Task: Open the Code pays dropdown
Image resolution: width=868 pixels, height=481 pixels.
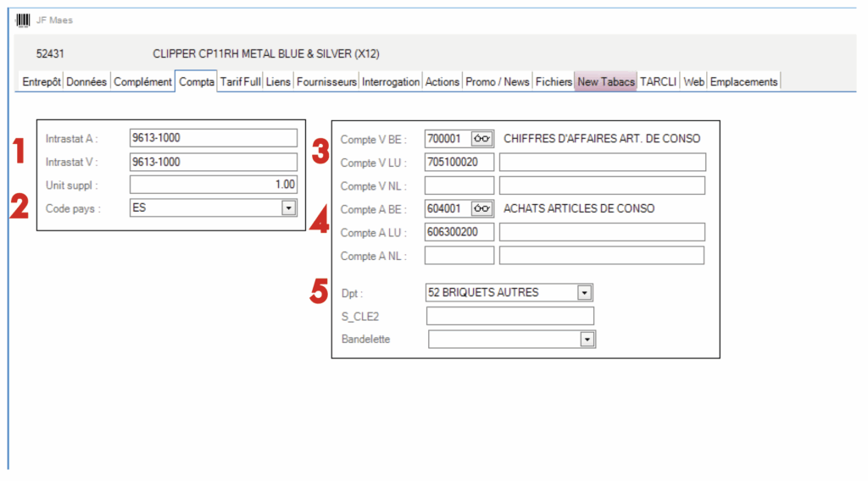Action: [288, 208]
